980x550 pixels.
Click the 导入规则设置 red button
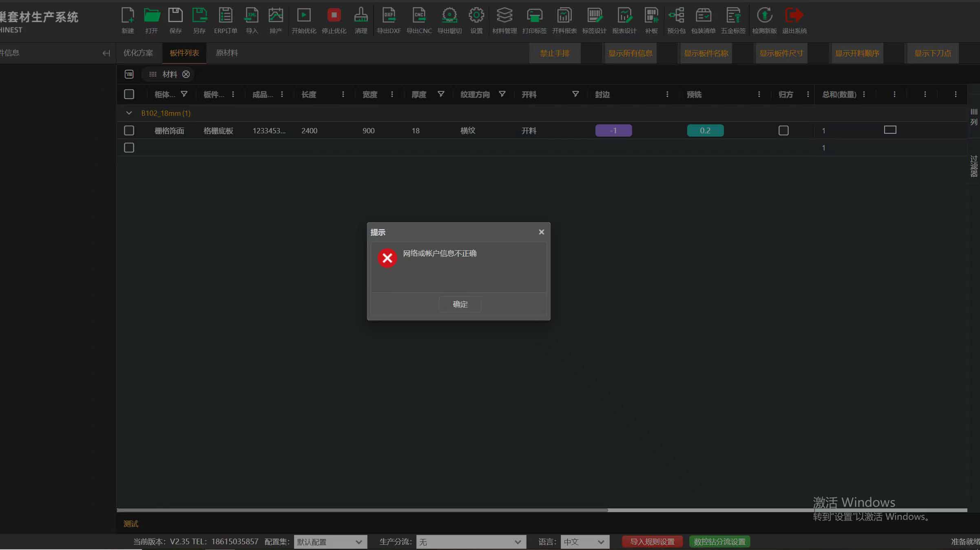[x=652, y=542]
